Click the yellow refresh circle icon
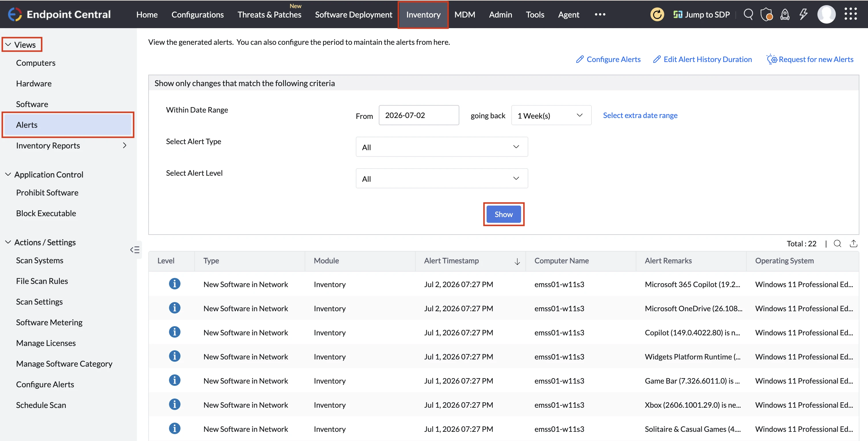 (x=657, y=14)
